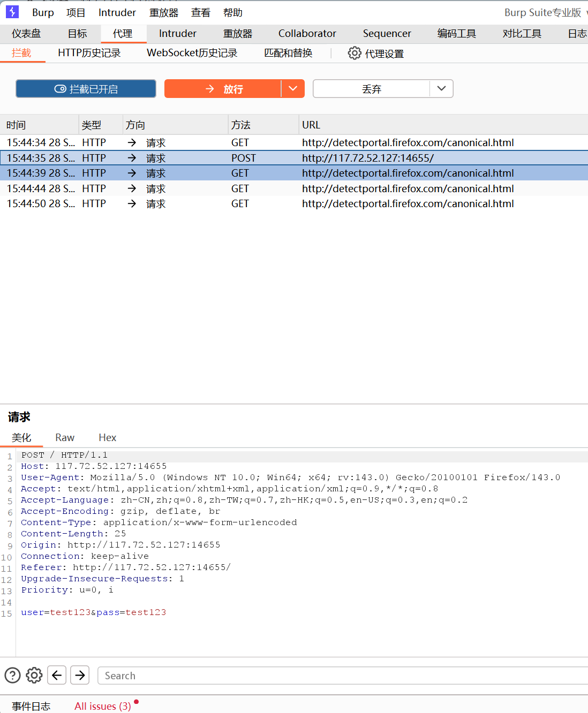Screen dimensions: 588x713
Task: Select the 15:44:39 GET request row
Action: (x=294, y=173)
